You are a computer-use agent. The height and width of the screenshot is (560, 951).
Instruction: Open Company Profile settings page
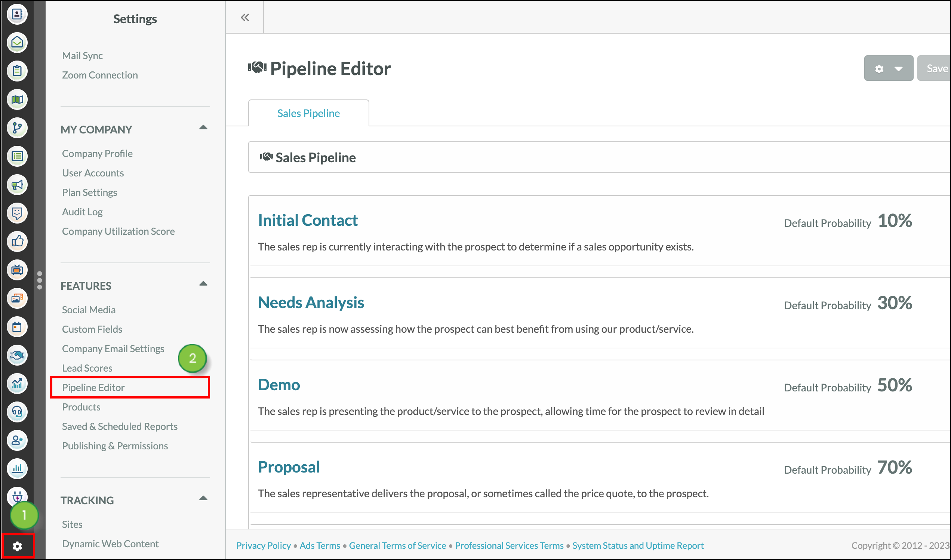click(x=97, y=153)
